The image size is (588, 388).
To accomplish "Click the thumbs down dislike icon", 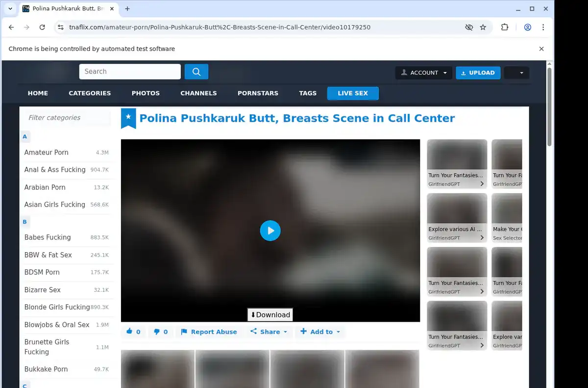I will 157,332.
